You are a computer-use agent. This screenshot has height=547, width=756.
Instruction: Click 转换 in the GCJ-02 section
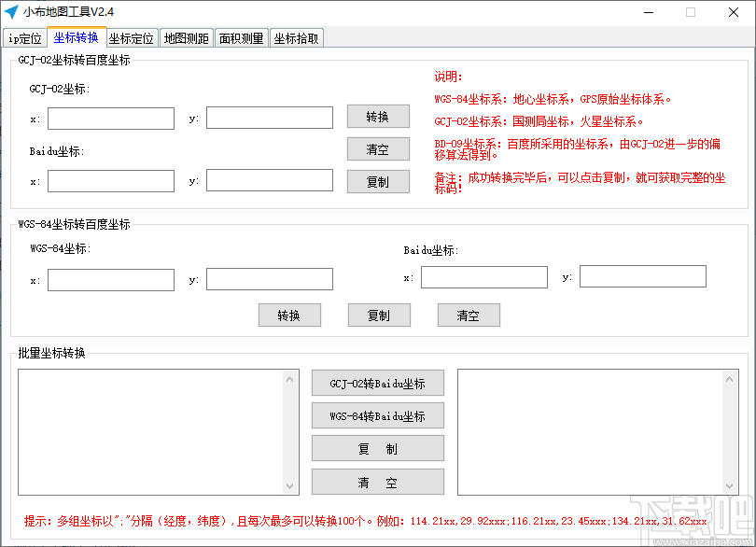click(x=378, y=116)
